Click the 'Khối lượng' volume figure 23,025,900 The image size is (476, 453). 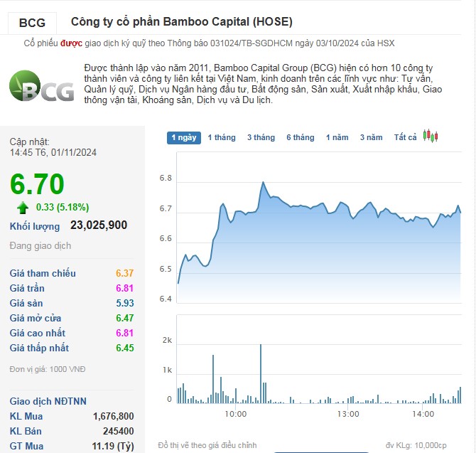coord(99,225)
